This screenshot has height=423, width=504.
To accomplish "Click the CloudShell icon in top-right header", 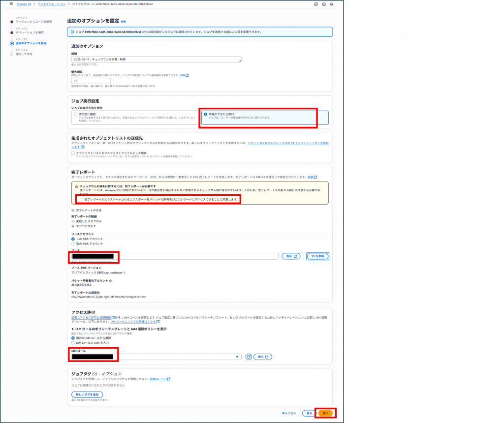I will [316, 4].
